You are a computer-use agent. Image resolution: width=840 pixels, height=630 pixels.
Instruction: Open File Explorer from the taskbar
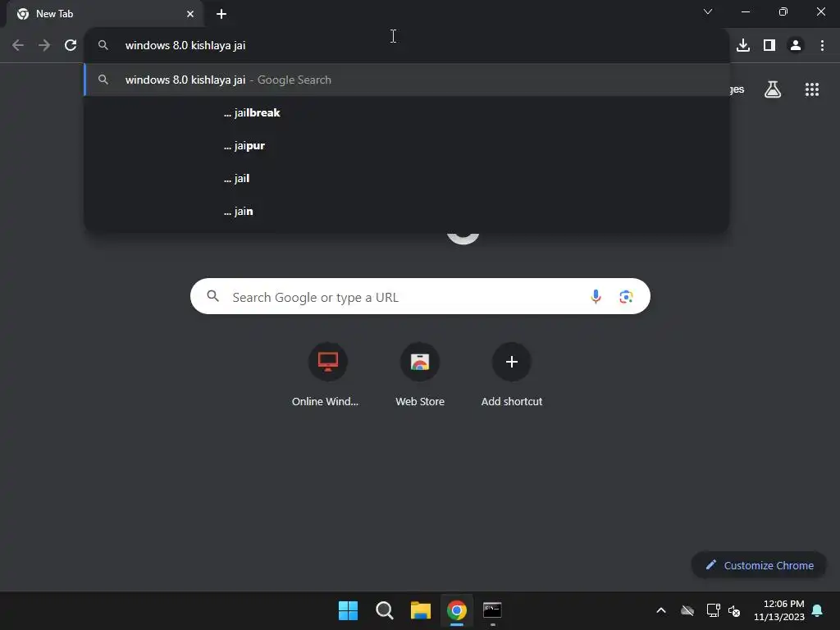pos(421,610)
